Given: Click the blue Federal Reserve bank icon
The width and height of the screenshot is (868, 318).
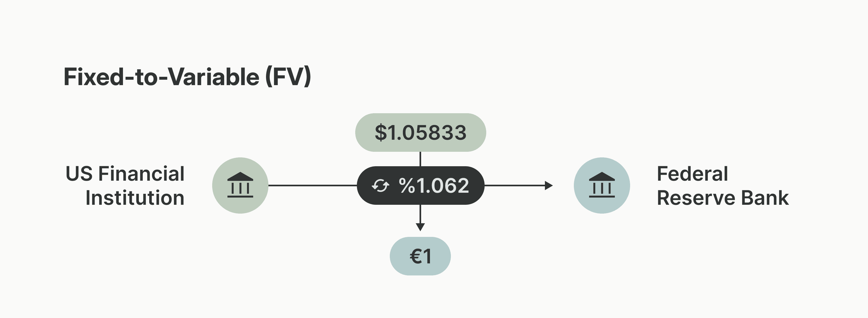Looking at the screenshot, I should coord(601,185).
